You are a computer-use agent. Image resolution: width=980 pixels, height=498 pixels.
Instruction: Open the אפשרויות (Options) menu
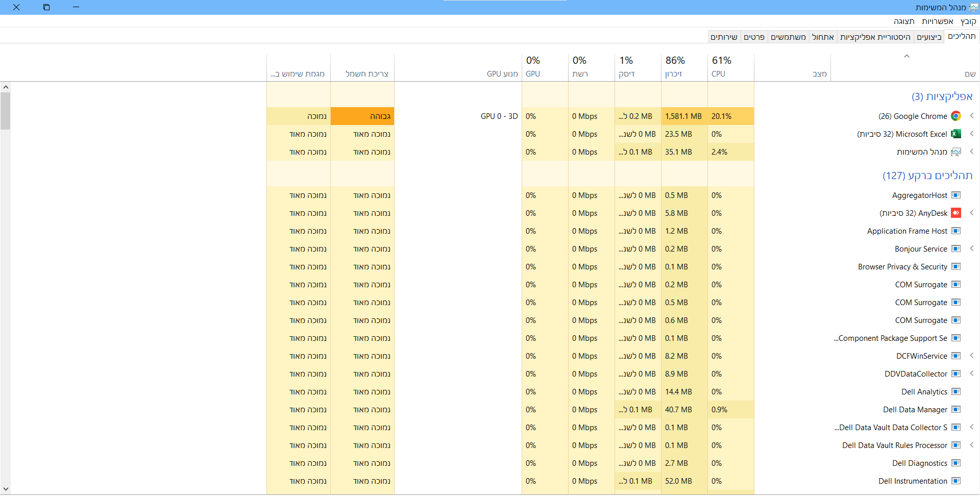tap(938, 21)
